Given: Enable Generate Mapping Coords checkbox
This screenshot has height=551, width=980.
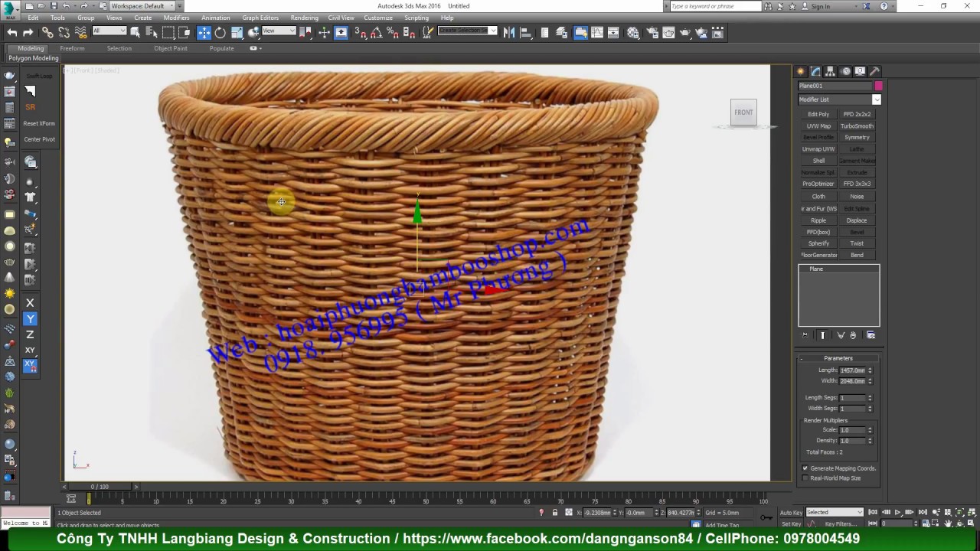Looking at the screenshot, I should 805,468.
